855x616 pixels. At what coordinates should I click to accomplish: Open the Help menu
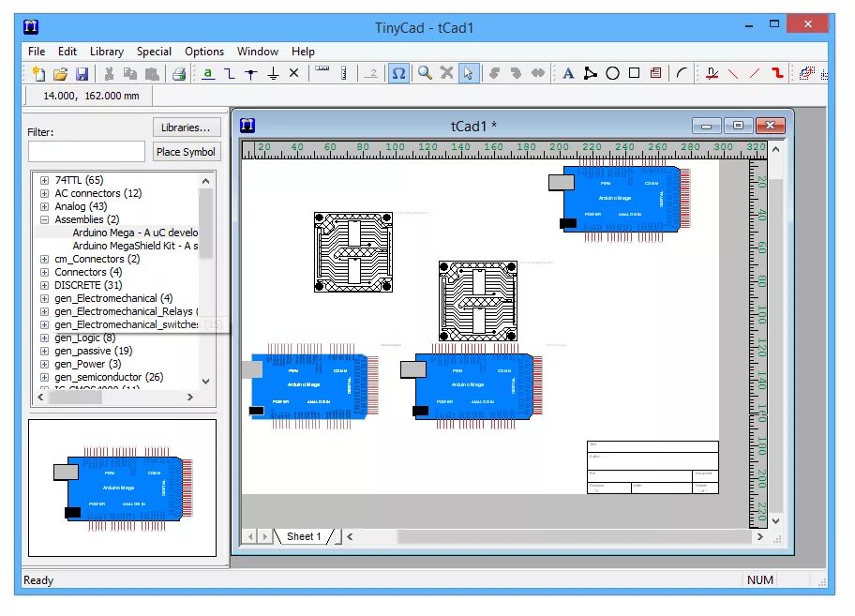tap(303, 52)
